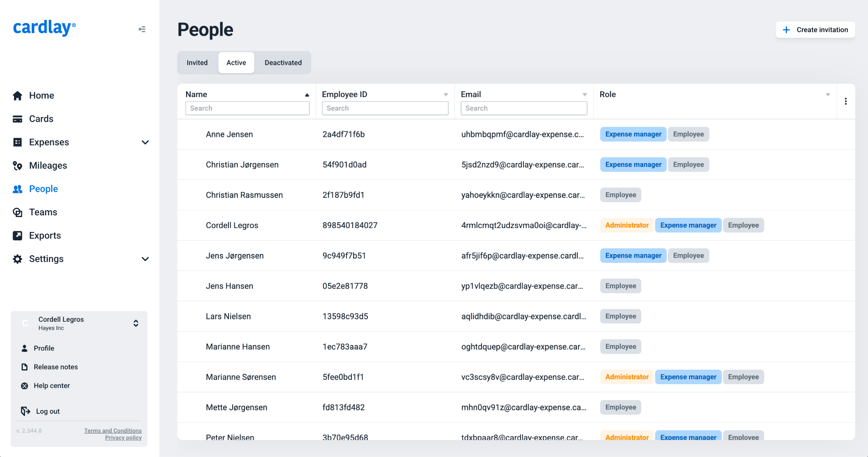Image resolution: width=868 pixels, height=457 pixels.
Task: Open Exports page
Action: pos(45,235)
